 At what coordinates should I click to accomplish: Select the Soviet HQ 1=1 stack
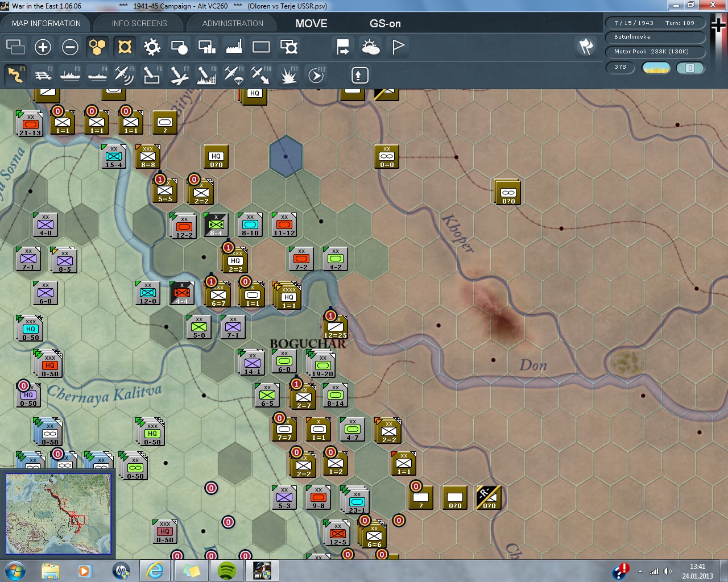pos(288,296)
